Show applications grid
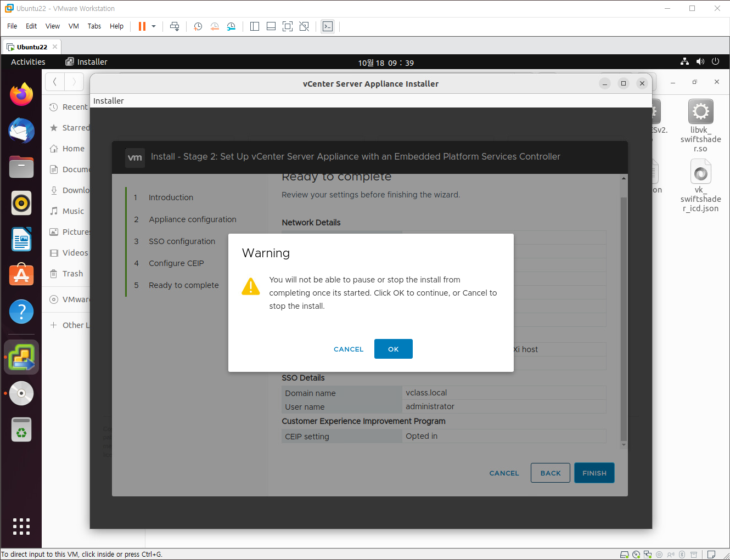The height and width of the screenshot is (560, 730). [x=21, y=526]
